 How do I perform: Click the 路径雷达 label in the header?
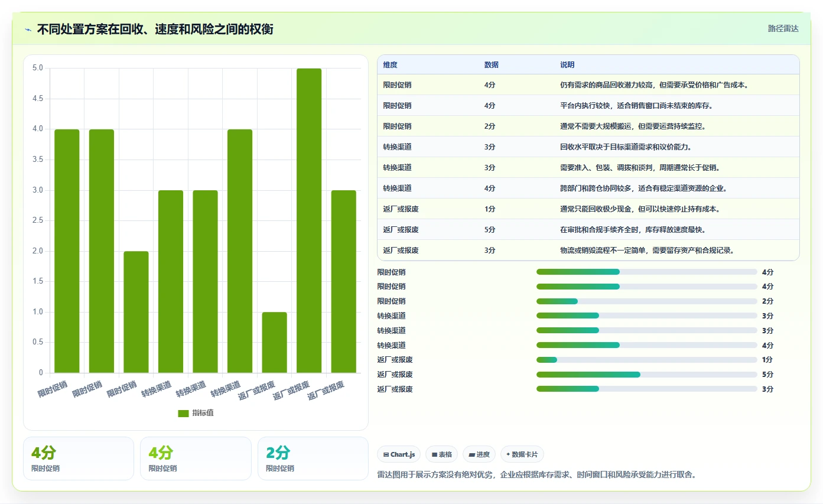783,28
